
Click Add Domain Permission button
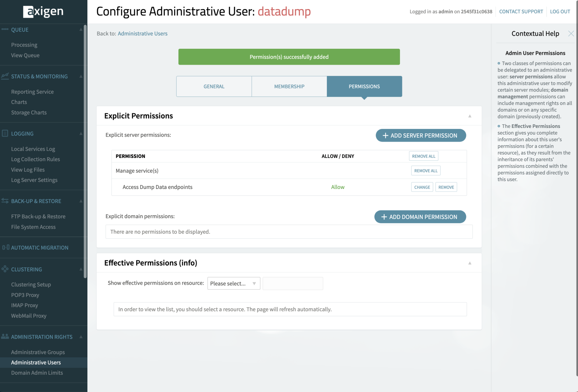click(420, 217)
